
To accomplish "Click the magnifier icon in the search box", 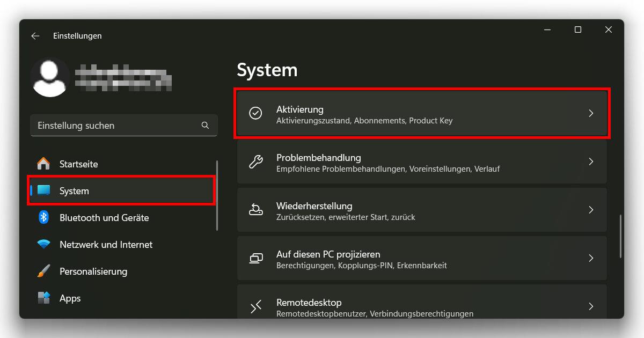I will [x=205, y=125].
